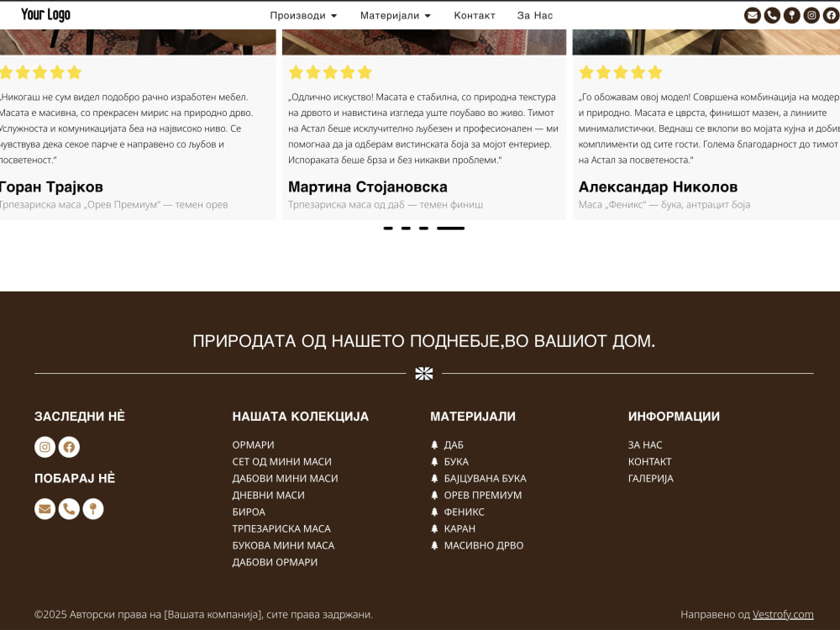Viewport: 840px width, 630px height.
Task: Open the ФЕНИКС material link
Action: tap(464, 512)
